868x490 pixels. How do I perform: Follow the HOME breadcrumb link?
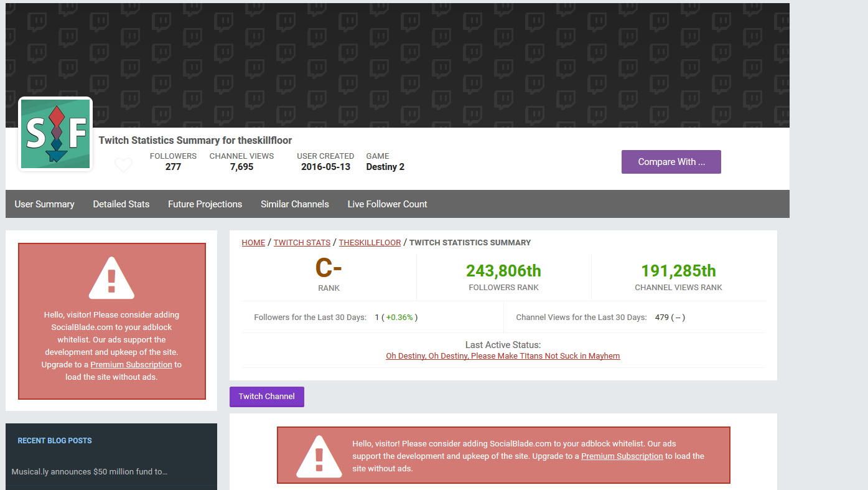pos(253,243)
